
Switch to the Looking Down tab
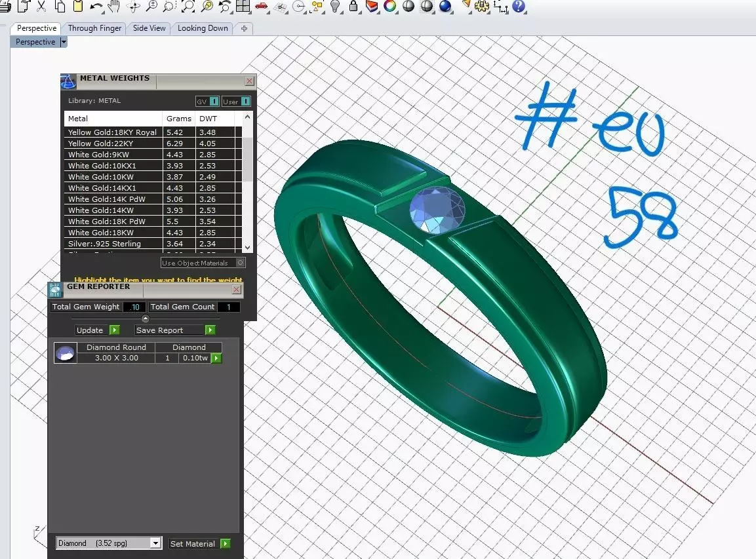[203, 28]
